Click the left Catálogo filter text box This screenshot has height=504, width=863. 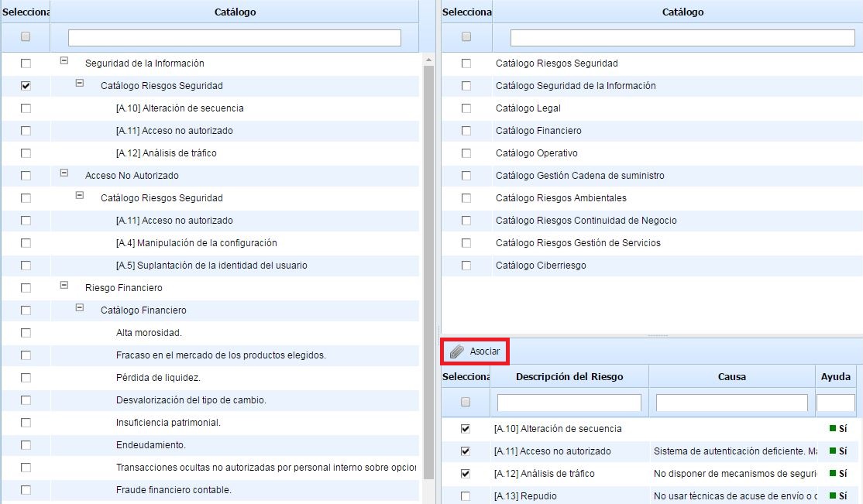click(234, 38)
